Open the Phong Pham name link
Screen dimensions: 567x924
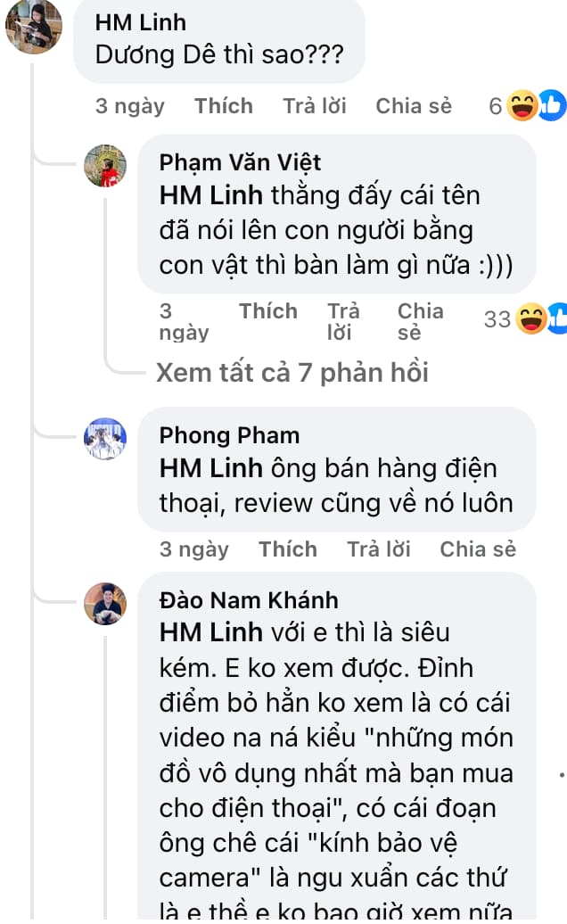pyautogui.click(x=229, y=435)
